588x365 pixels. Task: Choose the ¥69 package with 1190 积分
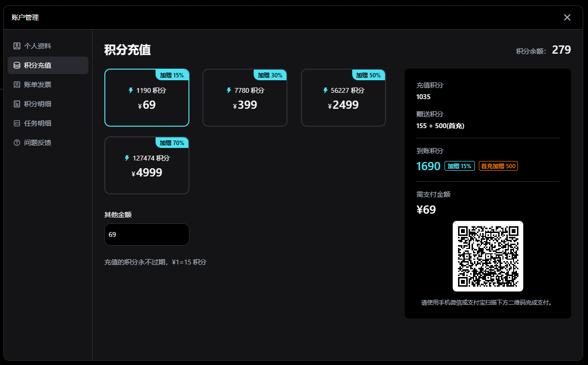[147, 98]
